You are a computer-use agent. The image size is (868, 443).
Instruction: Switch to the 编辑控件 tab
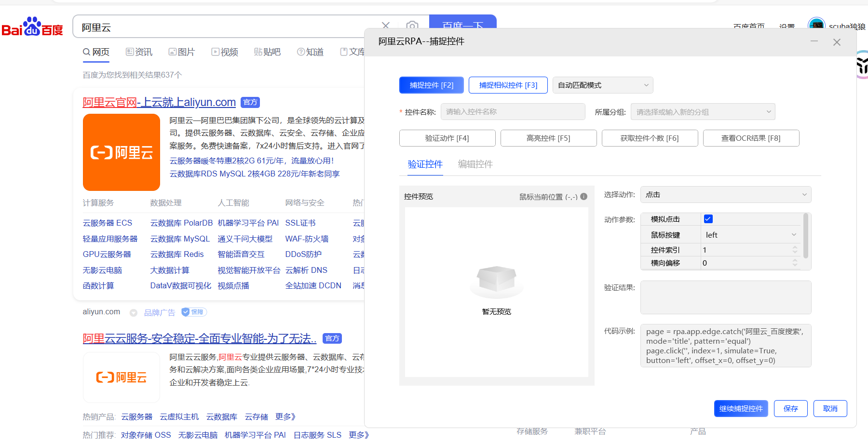475,164
